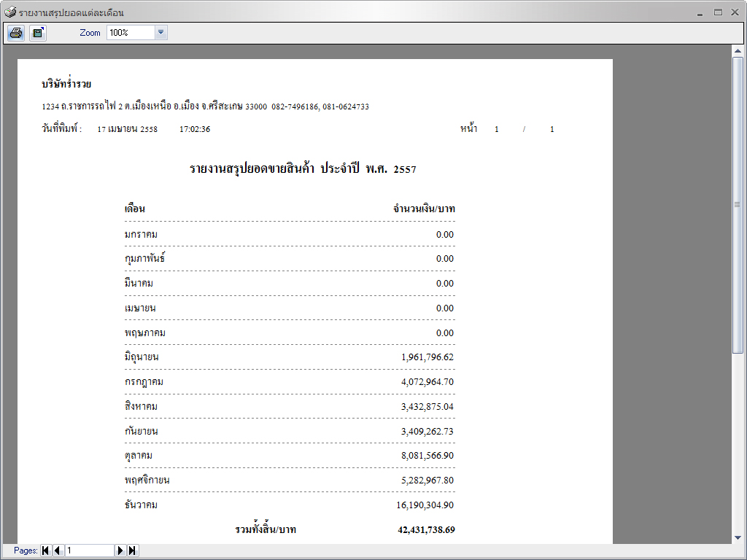747x560 pixels.
Task: Click the ตุลาคม row label
Action: 139,455
